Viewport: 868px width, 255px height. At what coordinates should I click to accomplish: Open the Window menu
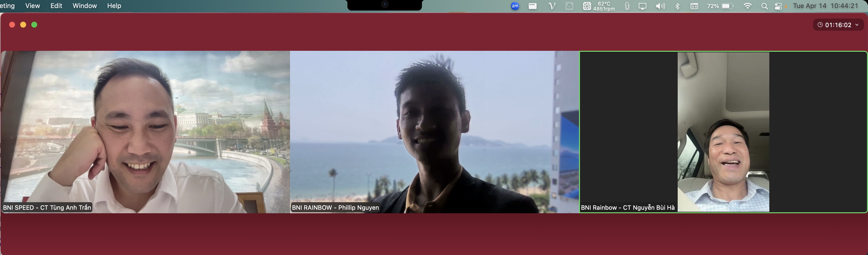[85, 6]
